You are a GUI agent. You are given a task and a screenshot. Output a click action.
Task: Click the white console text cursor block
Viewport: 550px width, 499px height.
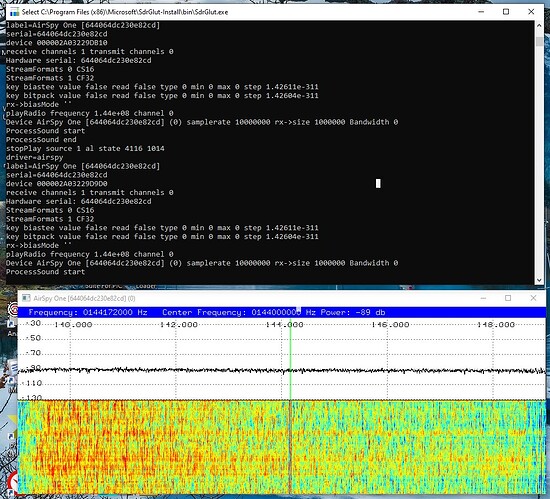pos(378,183)
